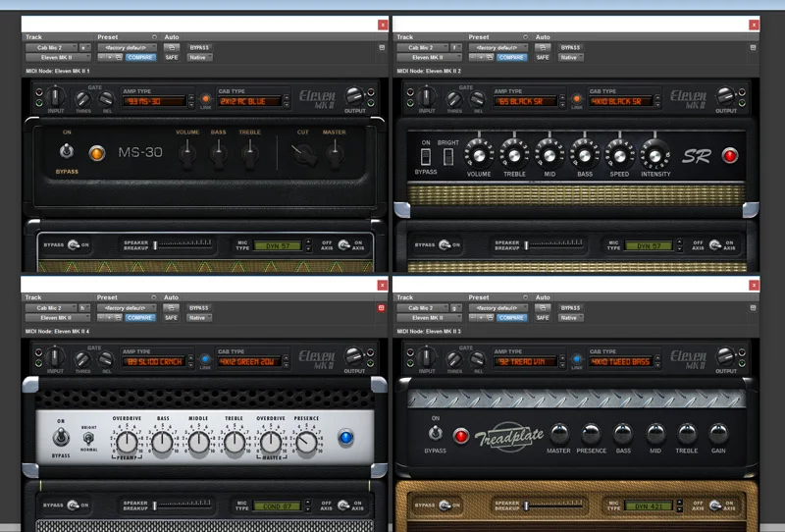785x532 pixels.
Task: Click the blue power lamp on SL100 amp
Action: [345, 438]
